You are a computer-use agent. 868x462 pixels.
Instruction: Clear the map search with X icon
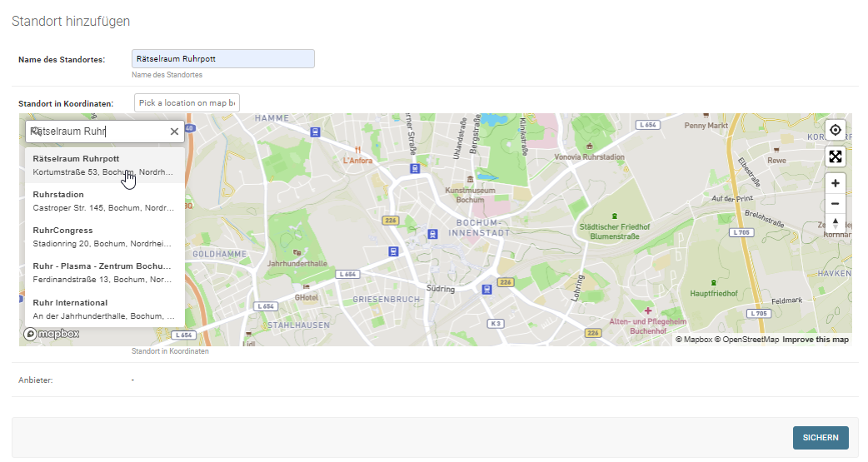pyautogui.click(x=174, y=132)
